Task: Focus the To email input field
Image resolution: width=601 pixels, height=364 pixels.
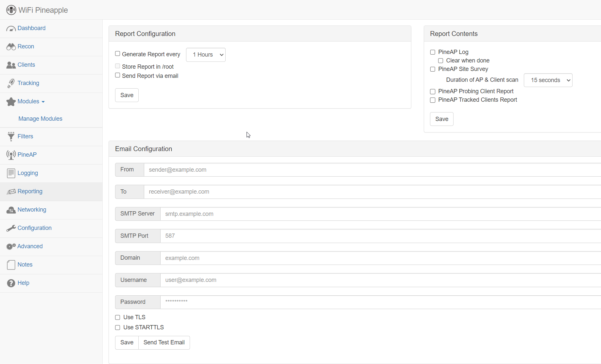Action: 372,192
